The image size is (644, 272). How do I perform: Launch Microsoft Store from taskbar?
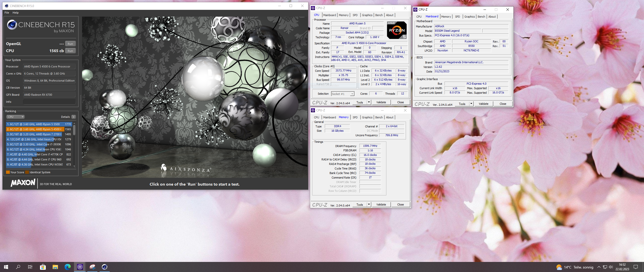(43, 267)
